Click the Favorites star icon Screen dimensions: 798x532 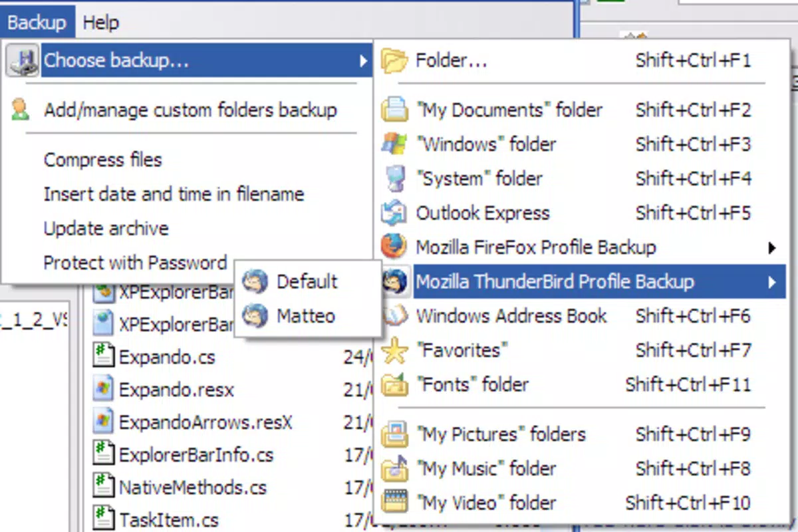[394, 350]
